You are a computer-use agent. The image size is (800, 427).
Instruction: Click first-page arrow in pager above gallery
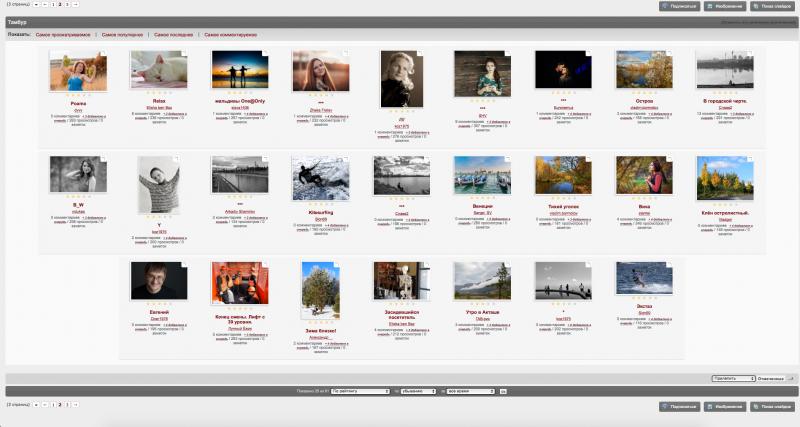(36, 5)
